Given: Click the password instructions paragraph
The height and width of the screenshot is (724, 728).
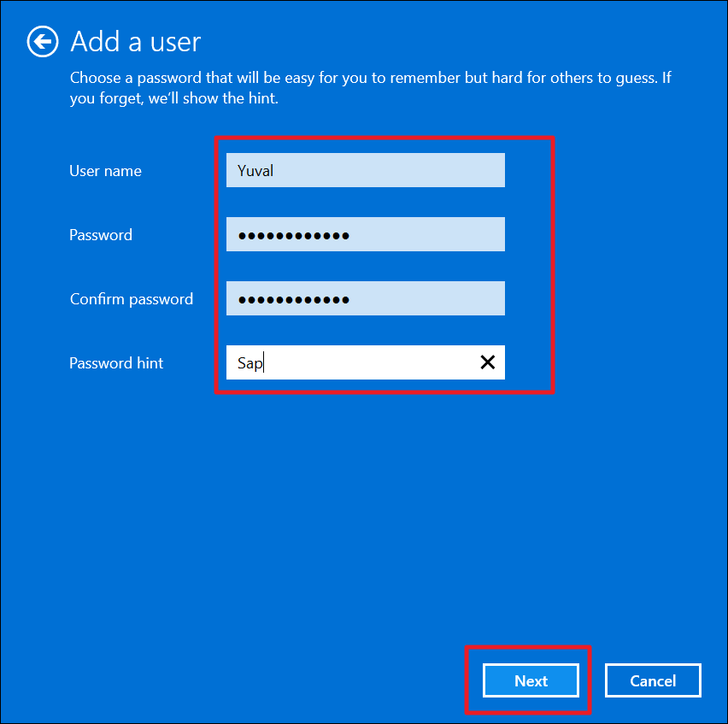Looking at the screenshot, I should tap(369, 88).
